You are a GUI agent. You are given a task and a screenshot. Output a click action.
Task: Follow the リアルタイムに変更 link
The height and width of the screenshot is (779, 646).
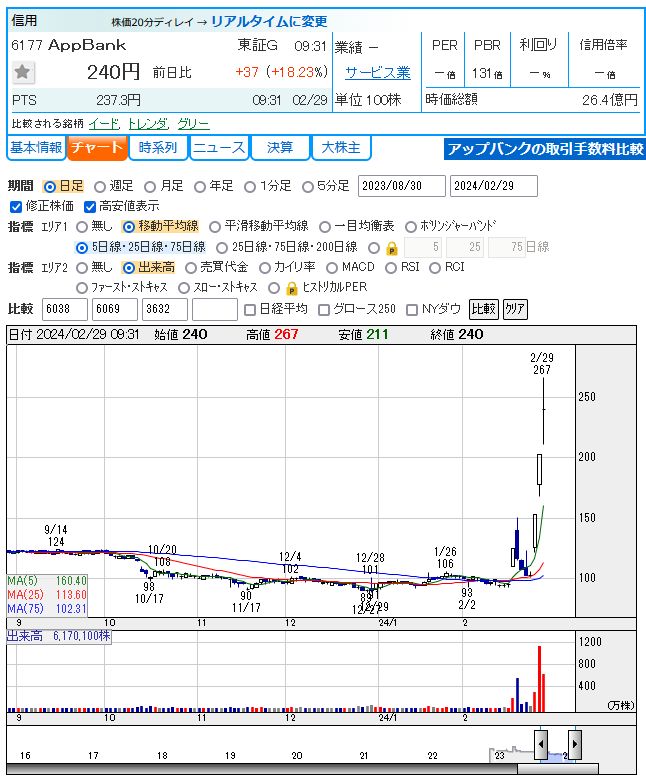[269, 21]
